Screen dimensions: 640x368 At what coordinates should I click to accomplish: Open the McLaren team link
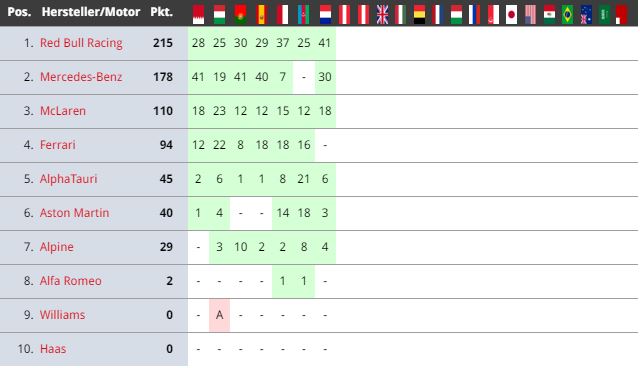pyautogui.click(x=63, y=111)
